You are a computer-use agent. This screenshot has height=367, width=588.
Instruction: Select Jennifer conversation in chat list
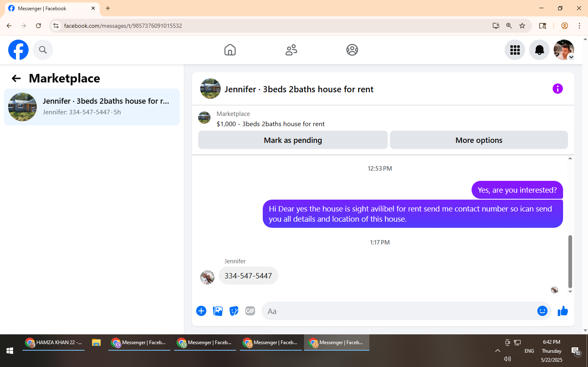point(92,107)
